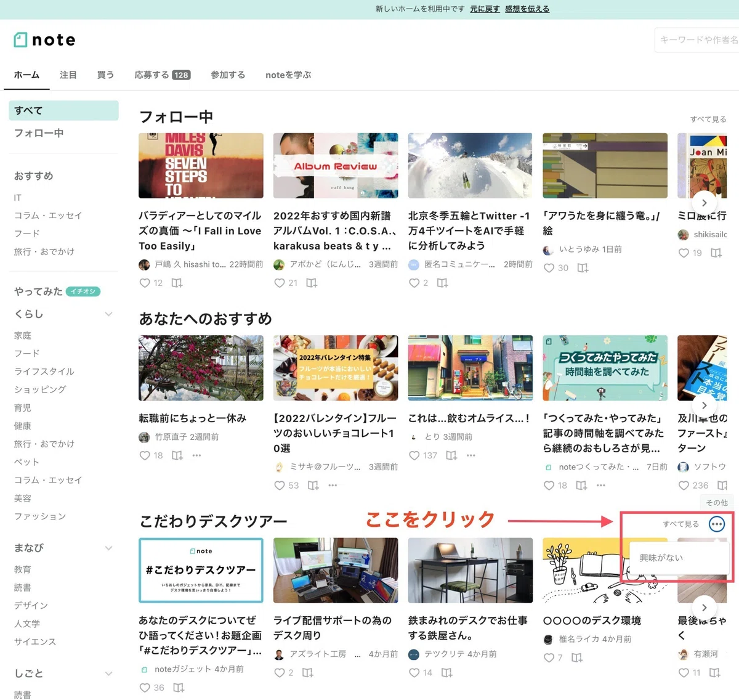Like the 転職前にちょっと一休み article
Screen dimensions: 739x700
pyautogui.click(x=145, y=455)
